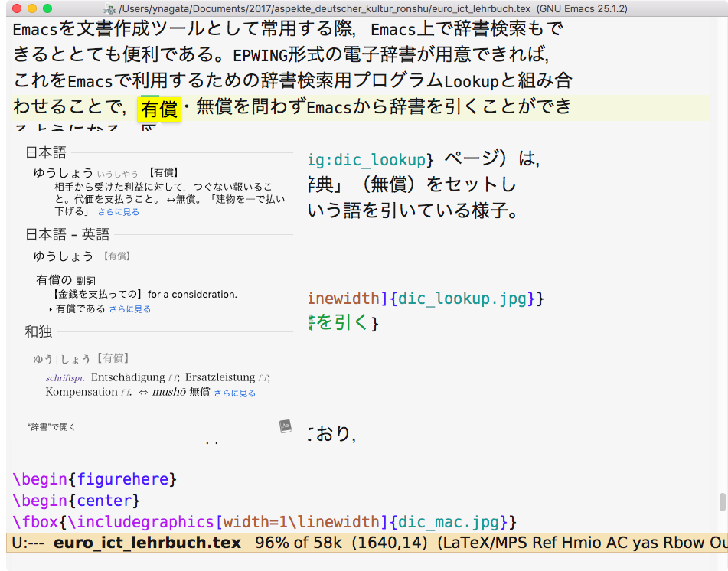Click the \begin{center} line

(x=76, y=501)
